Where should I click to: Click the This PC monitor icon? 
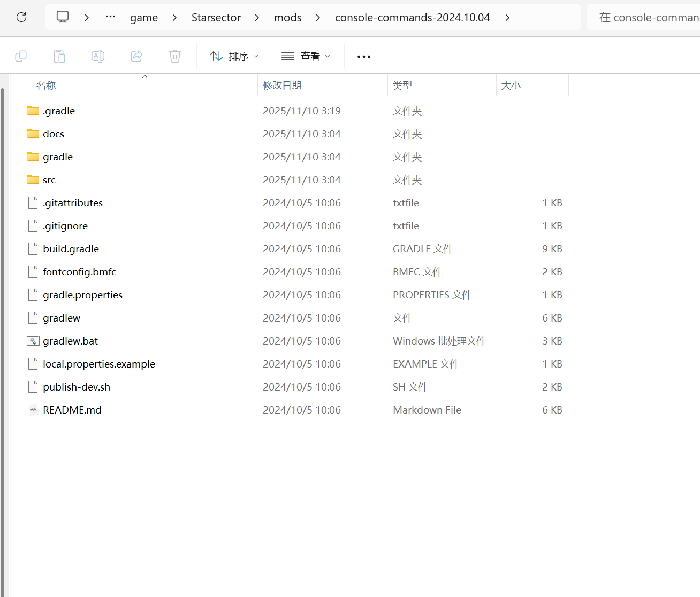63,17
